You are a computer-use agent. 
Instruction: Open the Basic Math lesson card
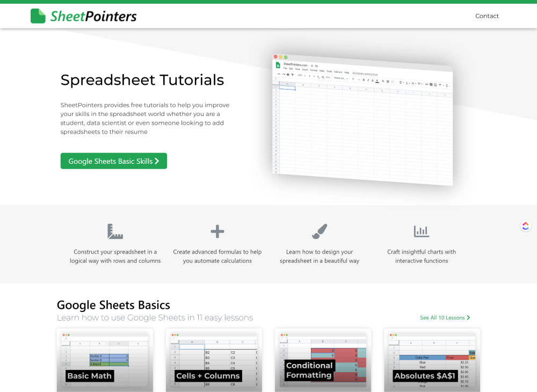pyautogui.click(x=105, y=360)
